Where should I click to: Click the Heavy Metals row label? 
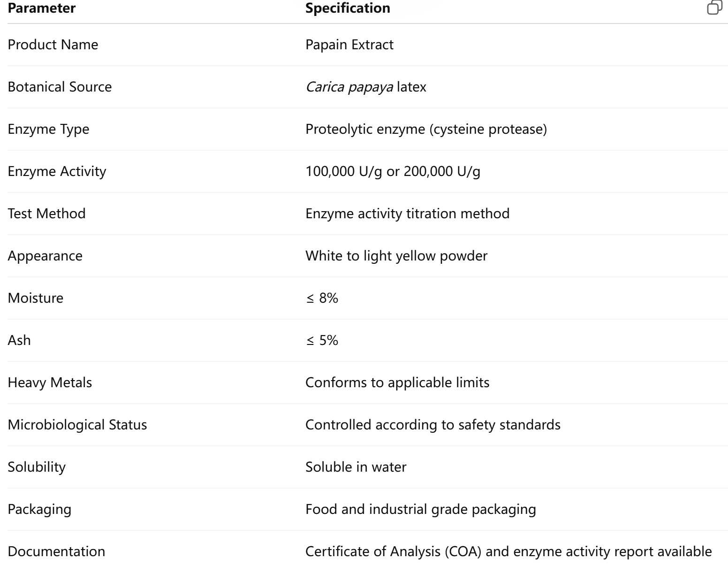click(x=50, y=382)
